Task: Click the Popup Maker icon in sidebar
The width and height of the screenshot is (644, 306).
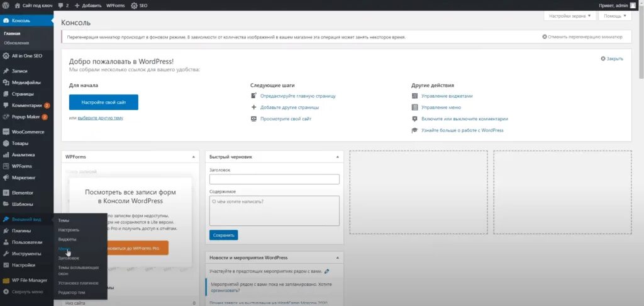Action: [x=6, y=117]
